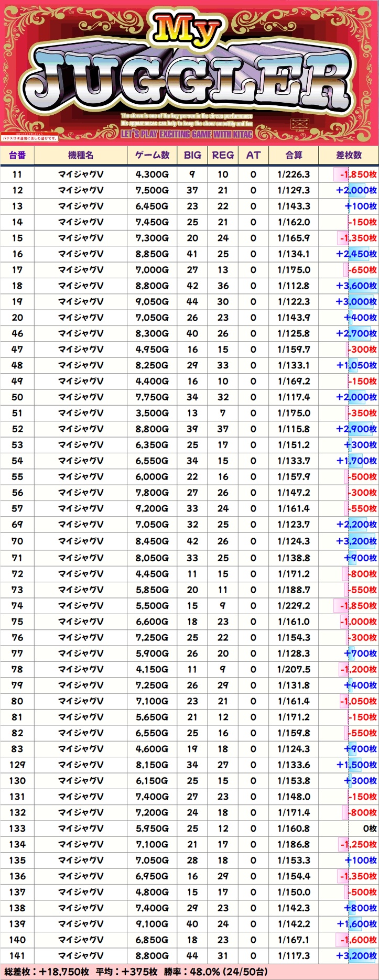
Task: Click the 9,200G game count cell
Action: coord(152,508)
